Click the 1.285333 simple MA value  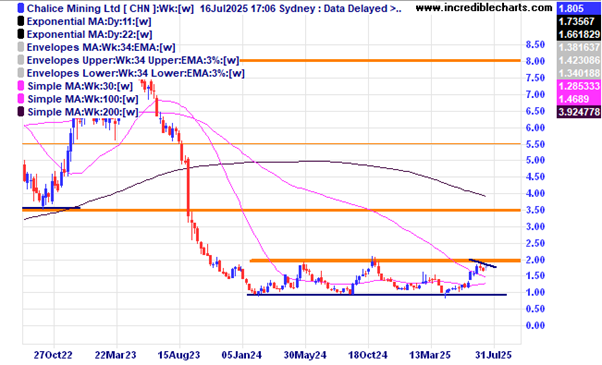tap(578, 86)
